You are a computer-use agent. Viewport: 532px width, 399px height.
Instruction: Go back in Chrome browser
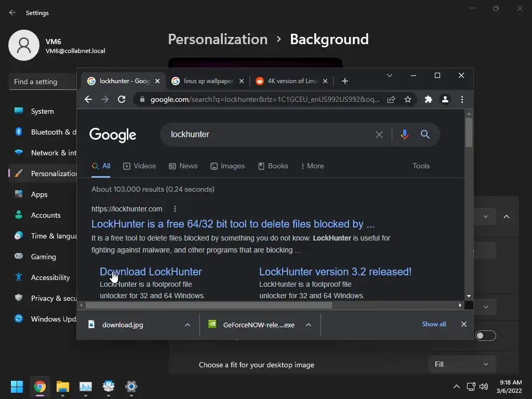click(88, 99)
